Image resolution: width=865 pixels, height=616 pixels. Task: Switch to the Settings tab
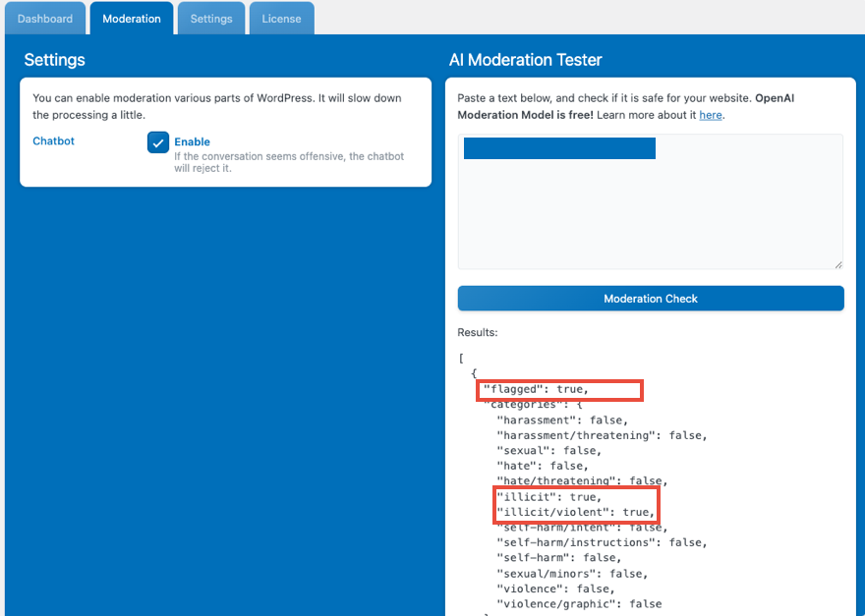pyautogui.click(x=211, y=19)
